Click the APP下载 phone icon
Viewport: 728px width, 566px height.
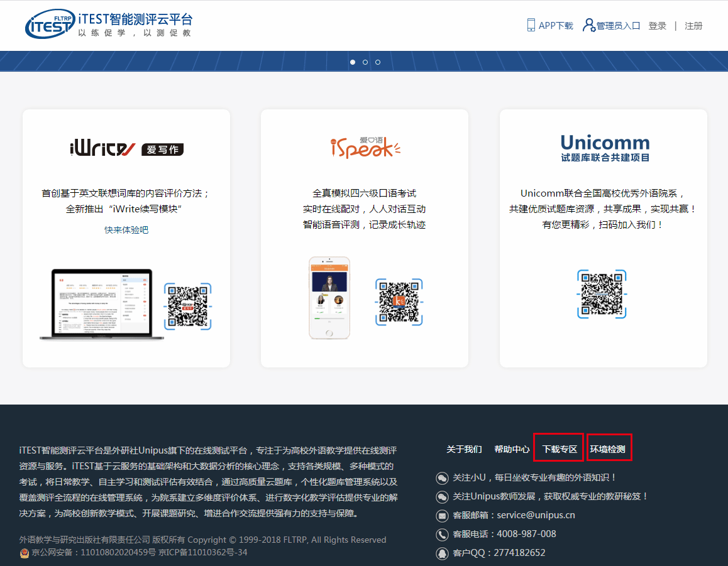tap(531, 25)
